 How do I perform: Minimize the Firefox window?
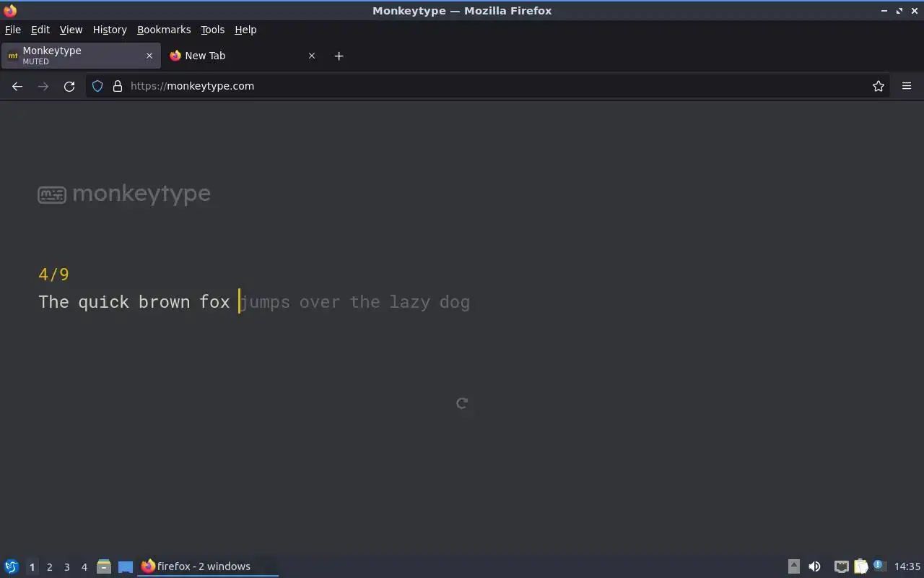[884, 11]
